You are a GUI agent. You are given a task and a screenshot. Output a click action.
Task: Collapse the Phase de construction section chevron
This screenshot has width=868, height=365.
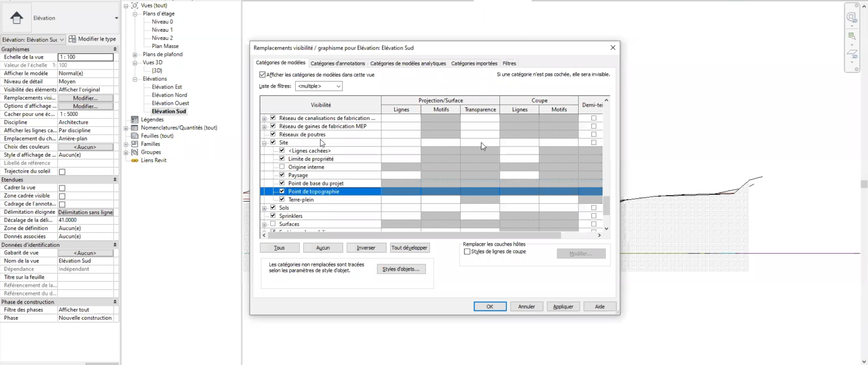click(x=115, y=302)
